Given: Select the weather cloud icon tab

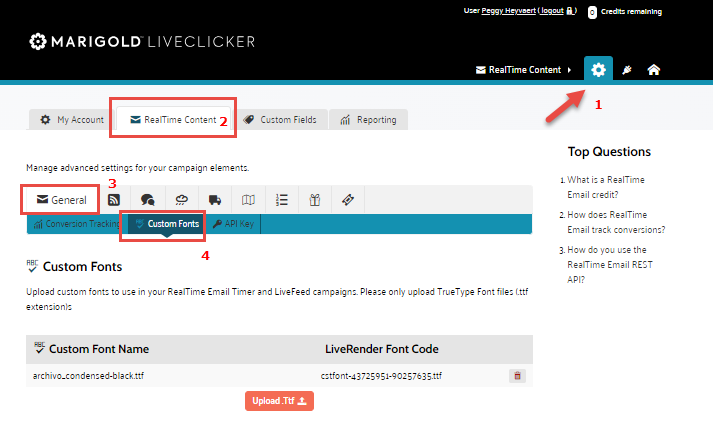Looking at the screenshot, I should coord(181,199).
